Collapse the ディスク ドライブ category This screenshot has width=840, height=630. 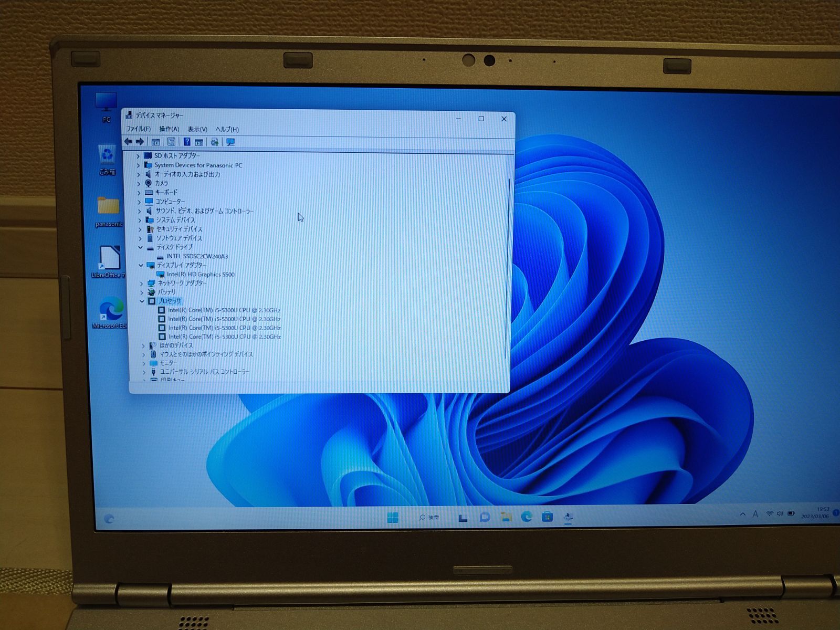(x=140, y=247)
